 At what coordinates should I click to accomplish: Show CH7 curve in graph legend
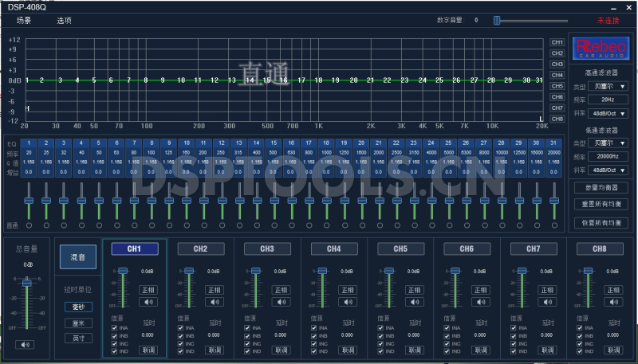click(x=557, y=108)
